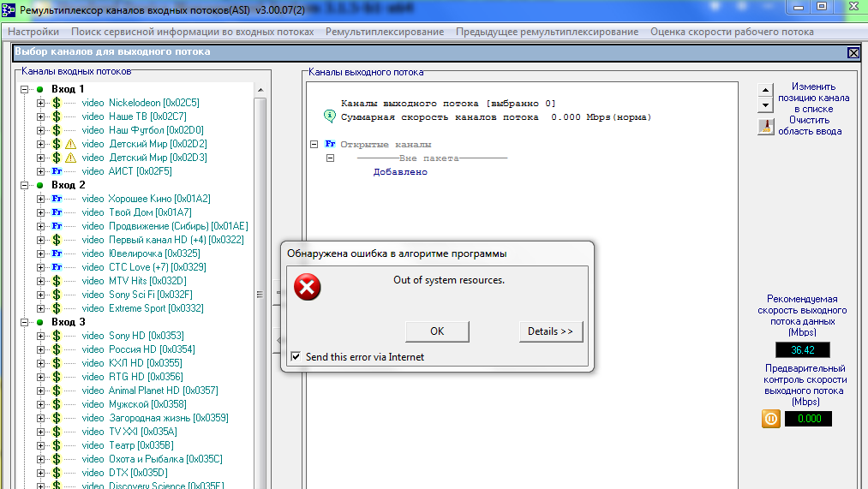Expand the СТС Love (+7) channel node
This screenshot has width=868, height=489.
40,267
